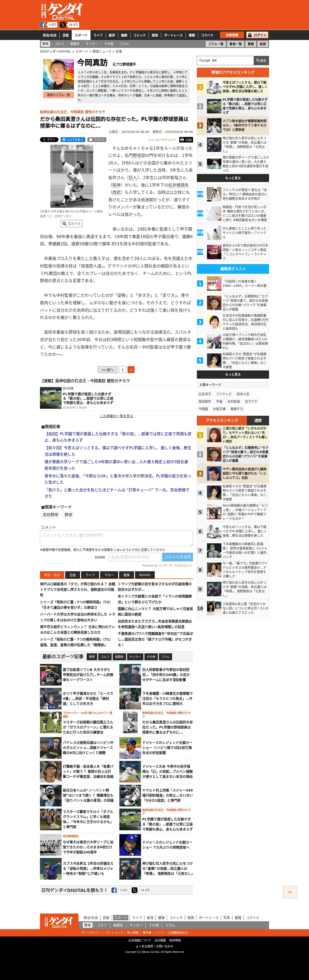Enlarge the photo with 拡大する button
Viewport: 309px width, 980px height.
tap(71, 224)
